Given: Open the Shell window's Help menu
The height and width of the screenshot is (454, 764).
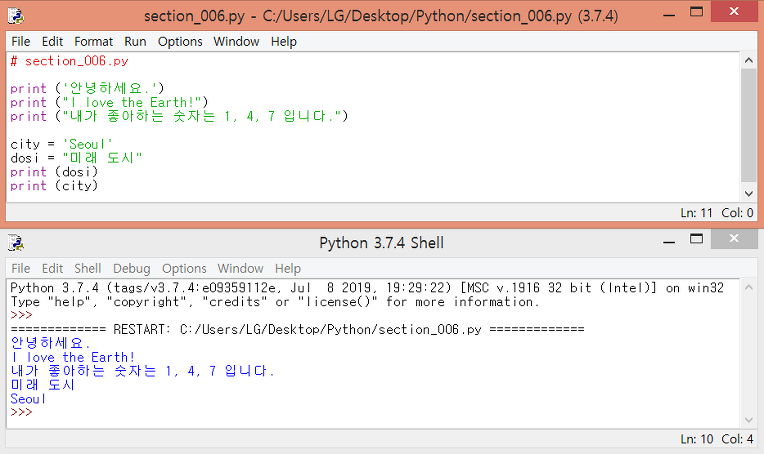Looking at the screenshot, I should click(287, 268).
